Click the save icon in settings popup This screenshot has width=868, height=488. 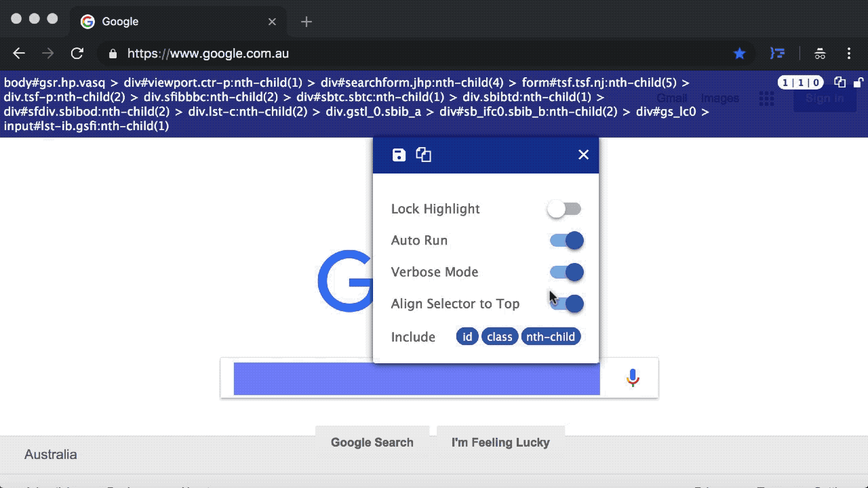[x=399, y=155]
